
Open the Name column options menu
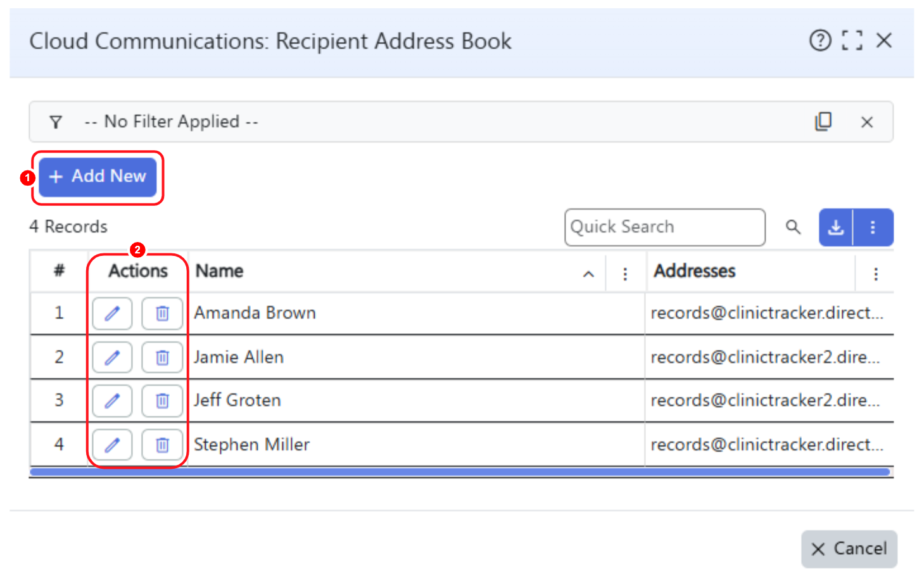pos(625,274)
